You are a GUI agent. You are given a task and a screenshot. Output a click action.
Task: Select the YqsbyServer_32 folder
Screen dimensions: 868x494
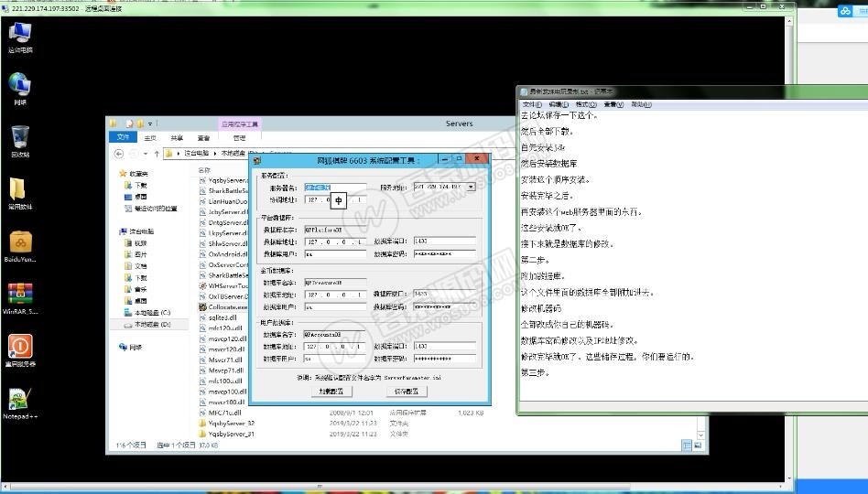point(227,424)
